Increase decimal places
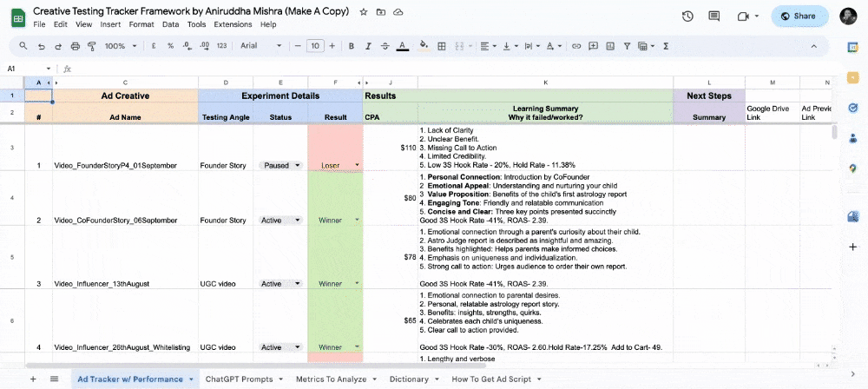This screenshot has height=389, width=868. [x=204, y=46]
